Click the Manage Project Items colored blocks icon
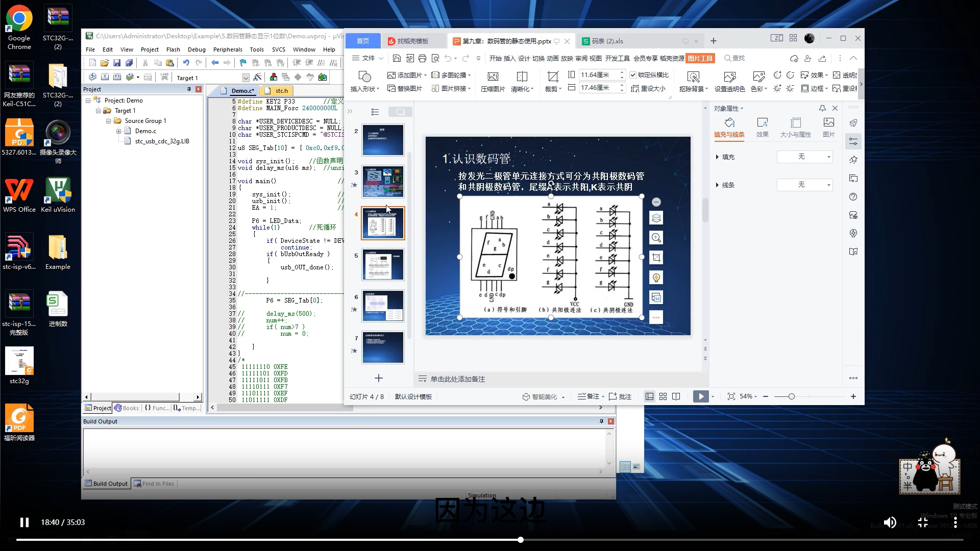The image size is (980, 551). 274,77
